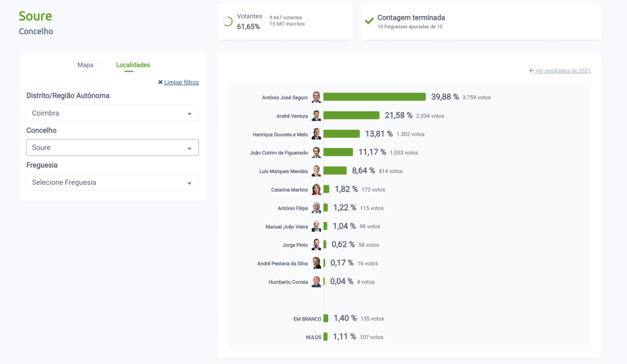The image size is (627, 364).
Task: Click the Luís Marques Mendes candidate name
Action: point(283,171)
